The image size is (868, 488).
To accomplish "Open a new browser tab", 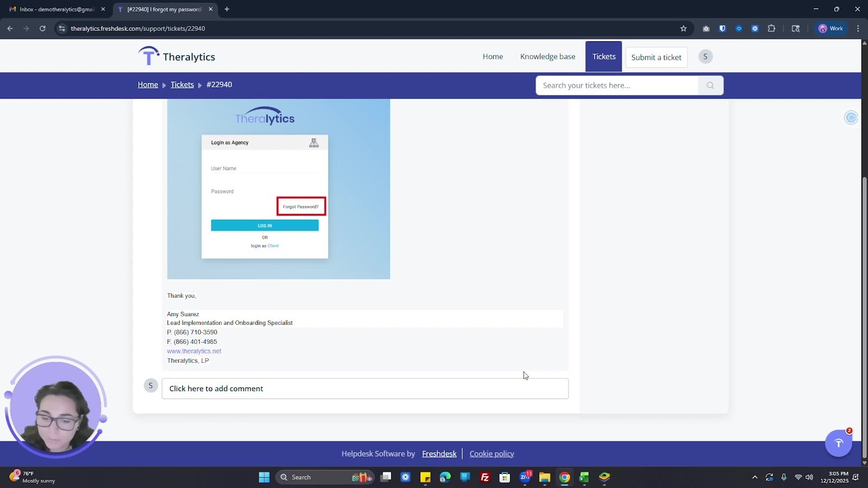I will (227, 9).
